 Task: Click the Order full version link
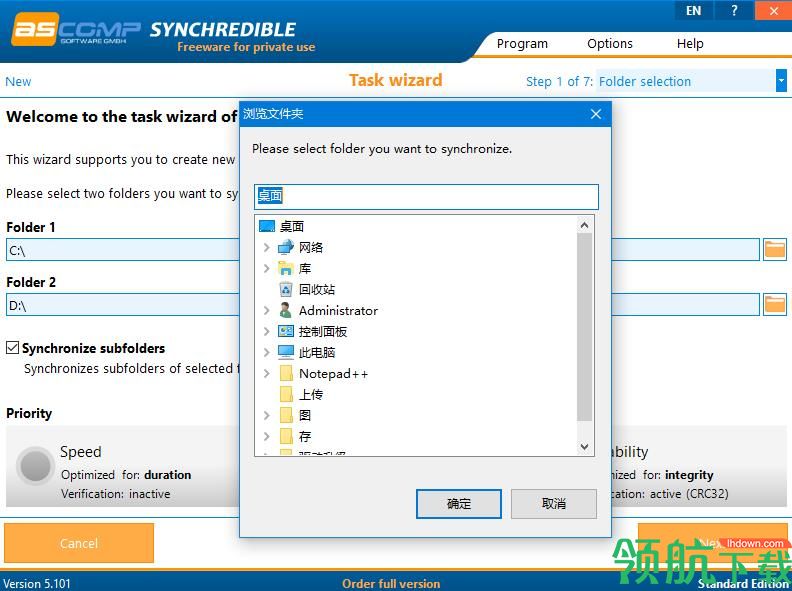pyautogui.click(x=391, y=583)
